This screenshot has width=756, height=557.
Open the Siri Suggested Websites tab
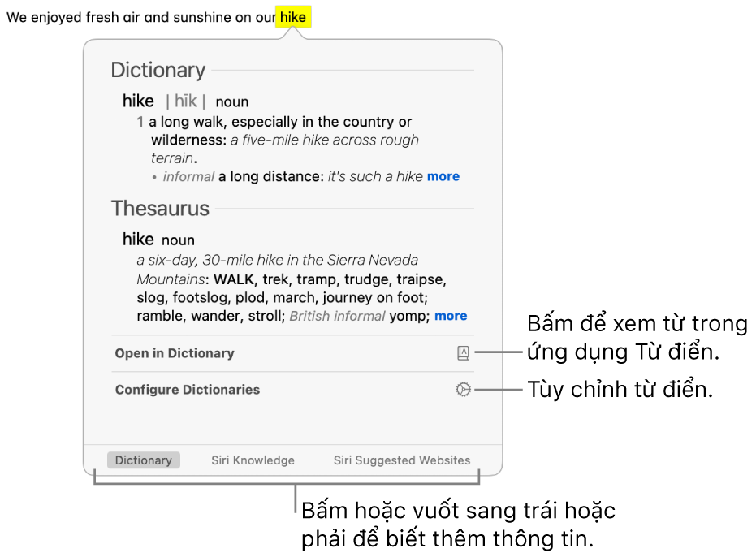[x=402, y=460]
